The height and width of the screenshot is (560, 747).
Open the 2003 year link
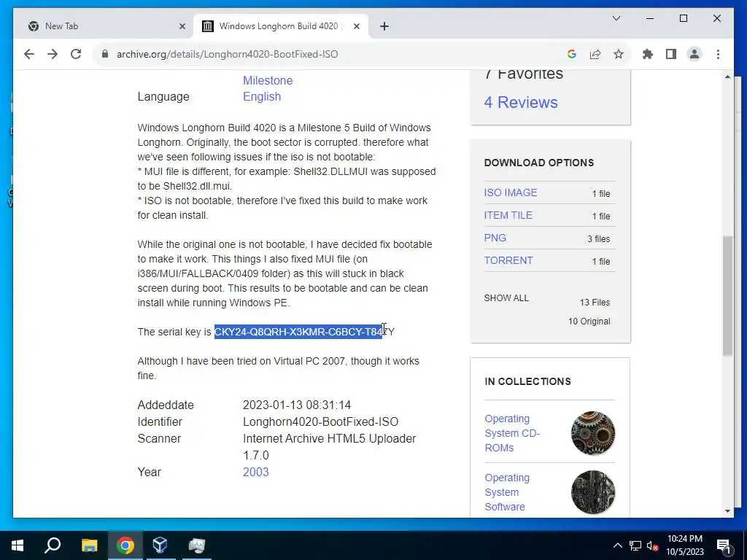[x=256, y=472]
